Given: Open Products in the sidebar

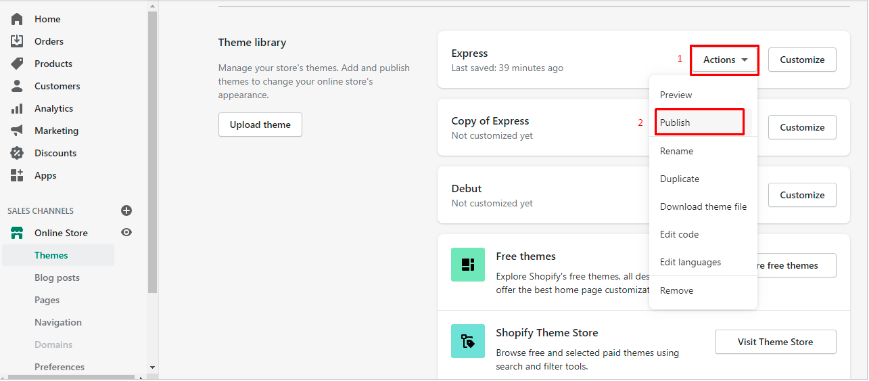Looking at the screenshot, I should click(53, 64).
